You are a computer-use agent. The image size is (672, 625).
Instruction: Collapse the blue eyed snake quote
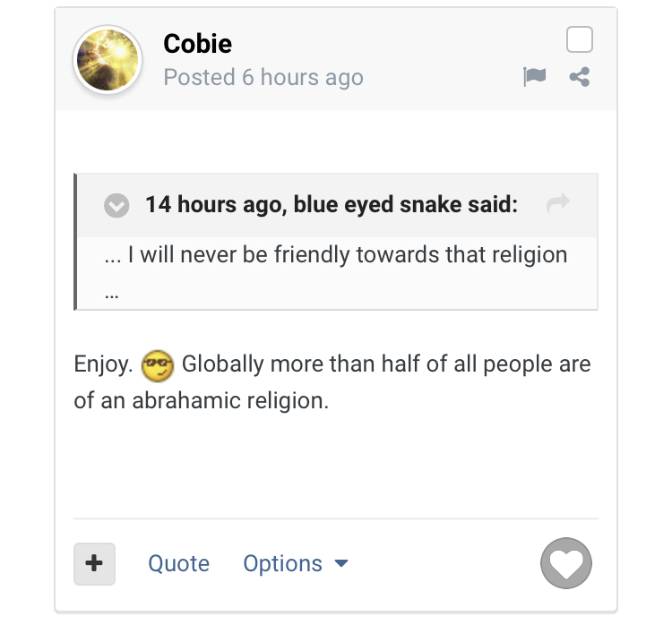pyautogui.click(x=116, y=206)
